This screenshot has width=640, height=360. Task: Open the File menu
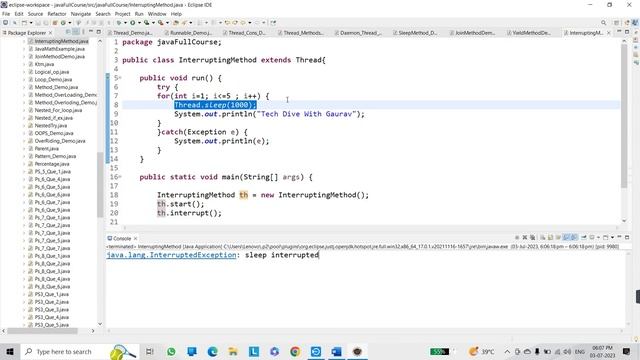click(x=6, y=14)
